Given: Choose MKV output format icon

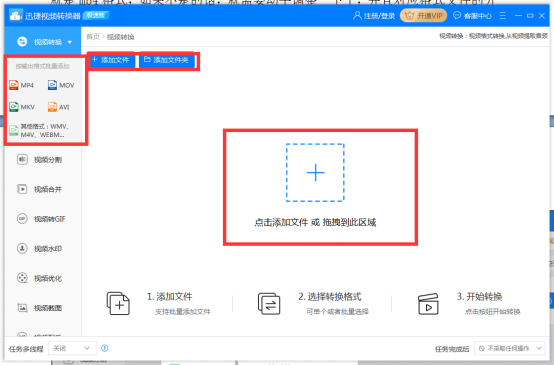Looking at the screenshot, I should click(x=14, y=107).
